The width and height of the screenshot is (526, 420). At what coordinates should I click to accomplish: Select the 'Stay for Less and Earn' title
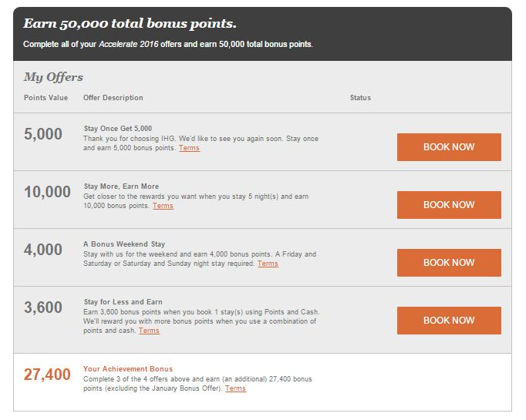click(x=123, y=302)
